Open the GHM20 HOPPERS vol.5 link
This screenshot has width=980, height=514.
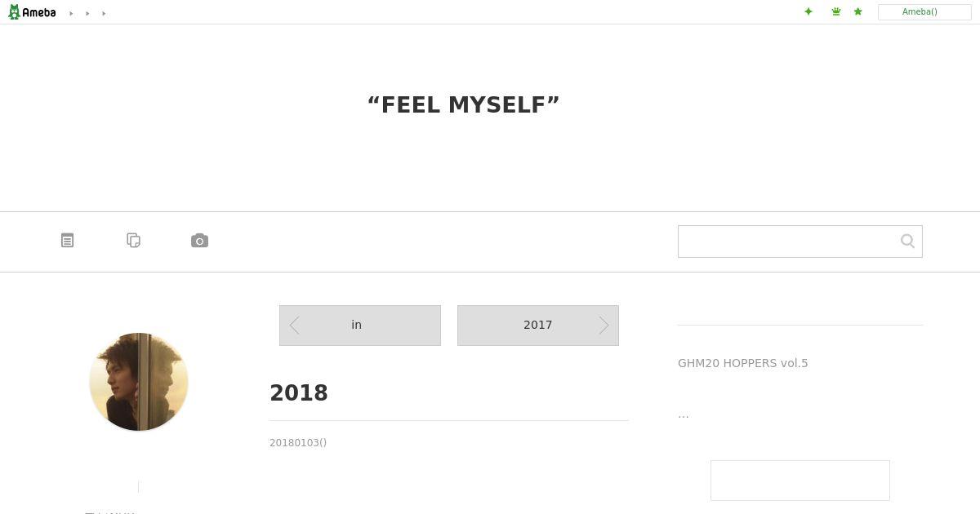tap(743, 363)
